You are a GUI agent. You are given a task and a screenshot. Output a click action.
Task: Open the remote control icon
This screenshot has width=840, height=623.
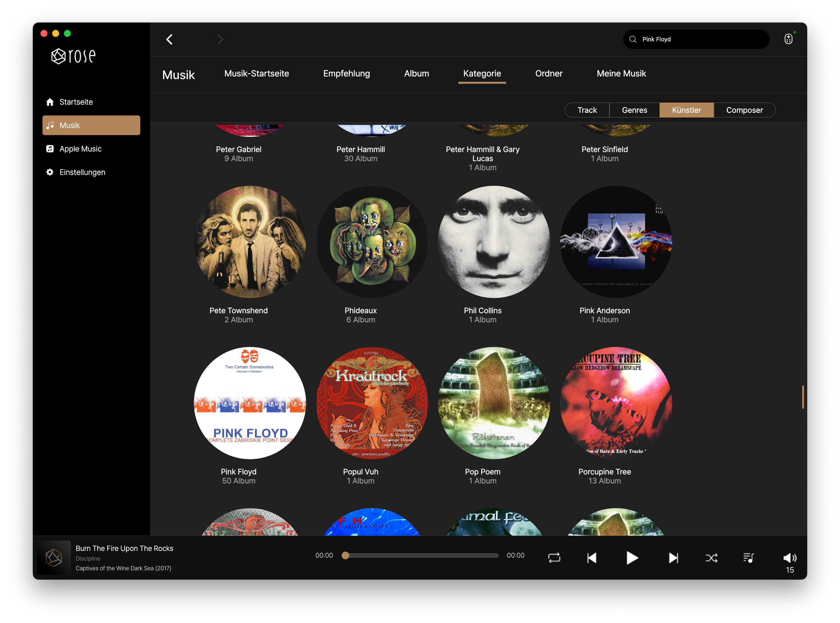click(x=788, y=39)
